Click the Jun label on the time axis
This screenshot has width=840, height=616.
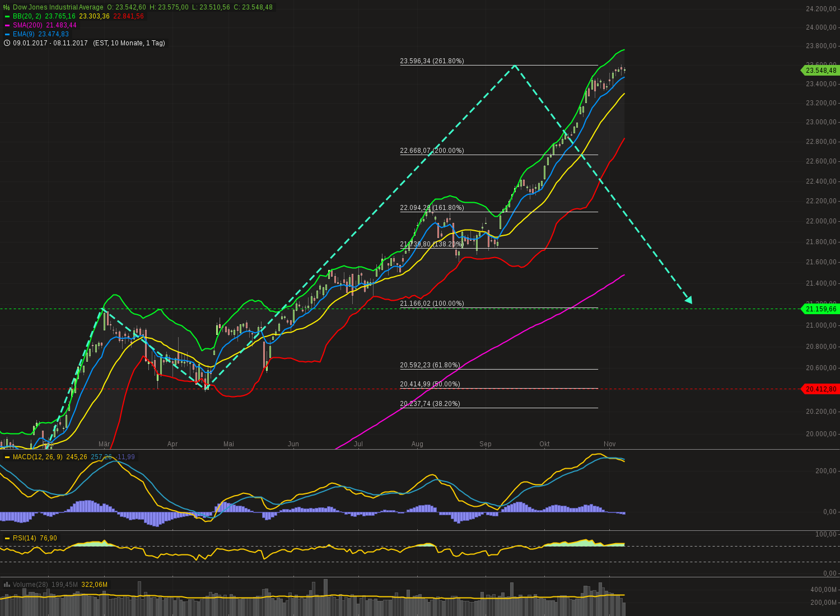(293, 444)
